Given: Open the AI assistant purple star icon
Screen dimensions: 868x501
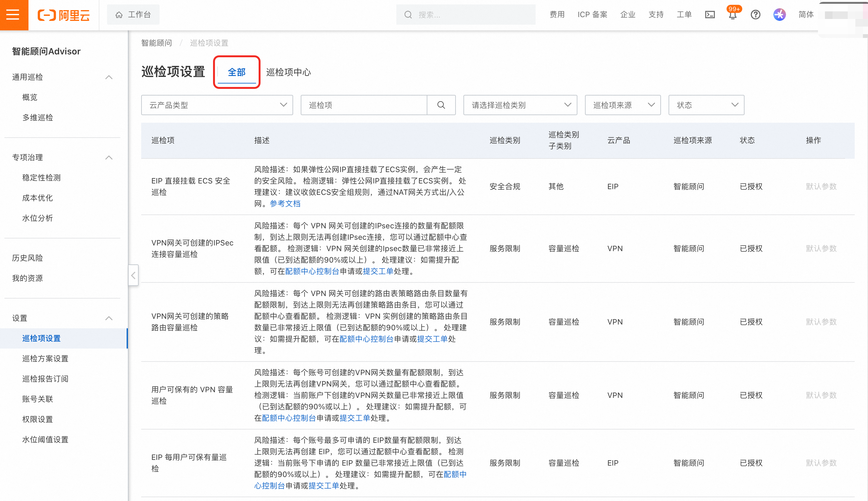Looking at the screenshot, I should pos(779,15).
